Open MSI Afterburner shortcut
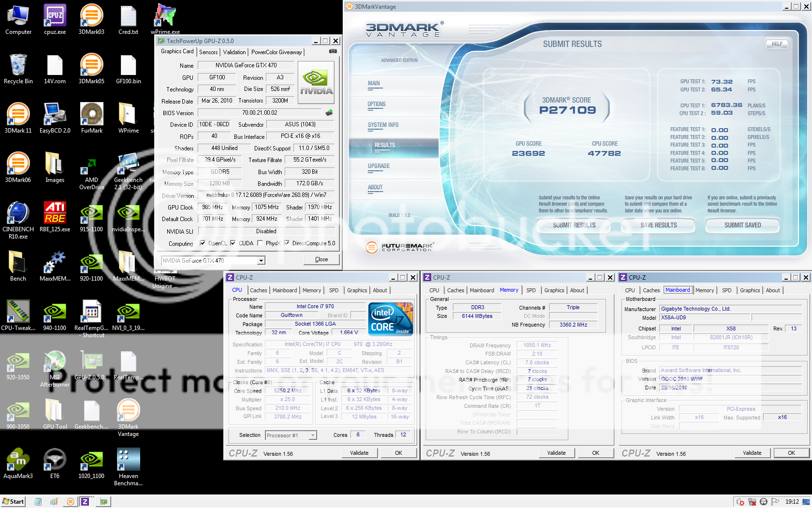 (x=55, y=368)
